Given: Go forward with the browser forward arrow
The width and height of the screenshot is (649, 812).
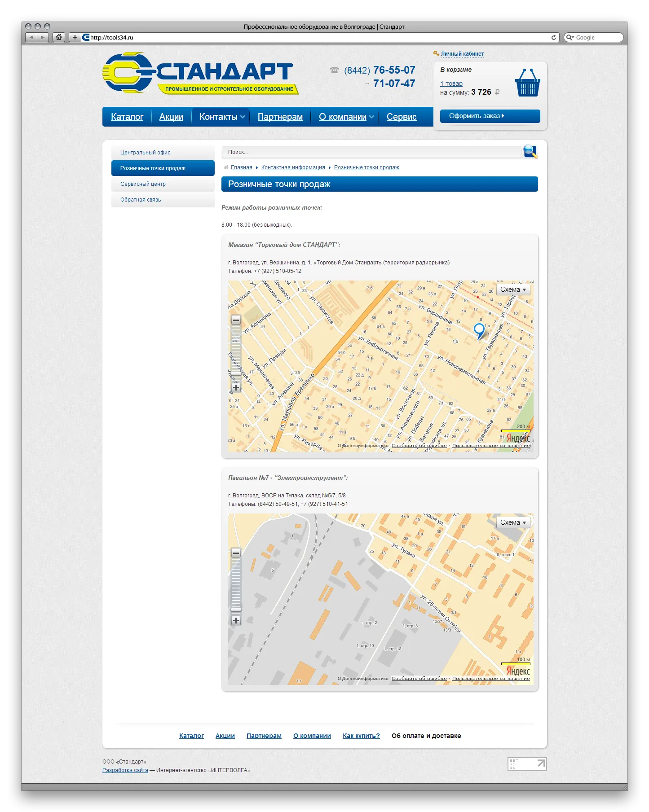Looking at the screenshot, I should pos(43,37).
